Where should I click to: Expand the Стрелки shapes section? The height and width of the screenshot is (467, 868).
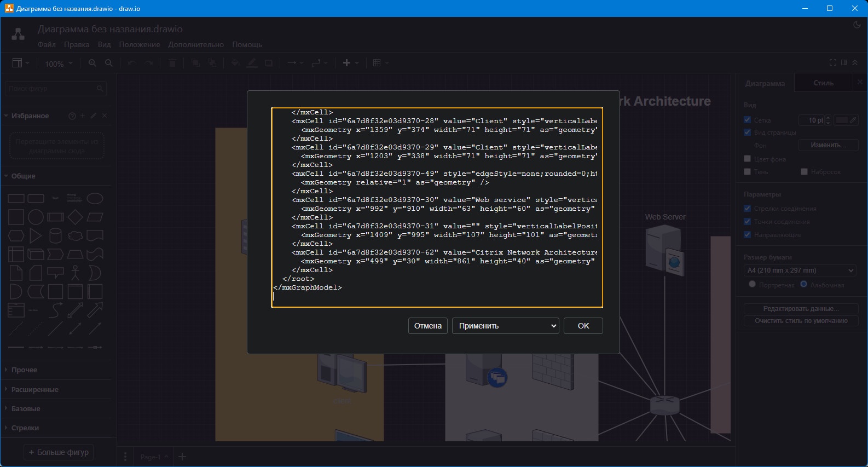[25, 428]
